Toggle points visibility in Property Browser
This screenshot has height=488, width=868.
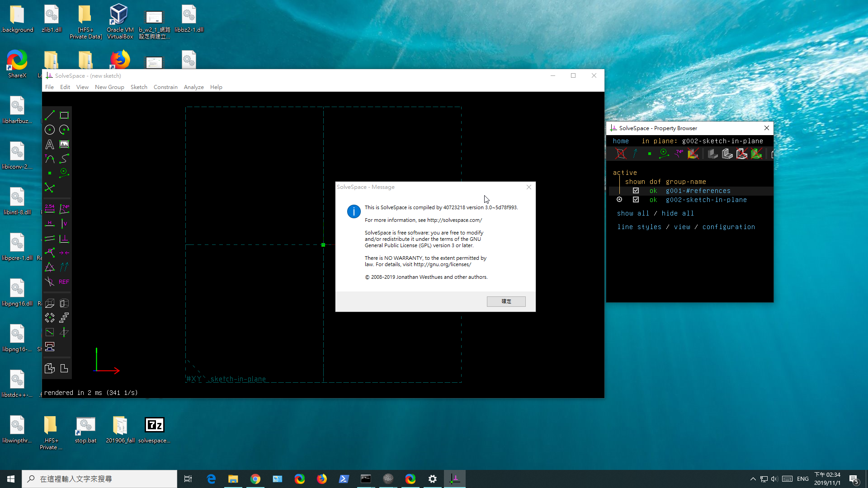pos(650,154)
